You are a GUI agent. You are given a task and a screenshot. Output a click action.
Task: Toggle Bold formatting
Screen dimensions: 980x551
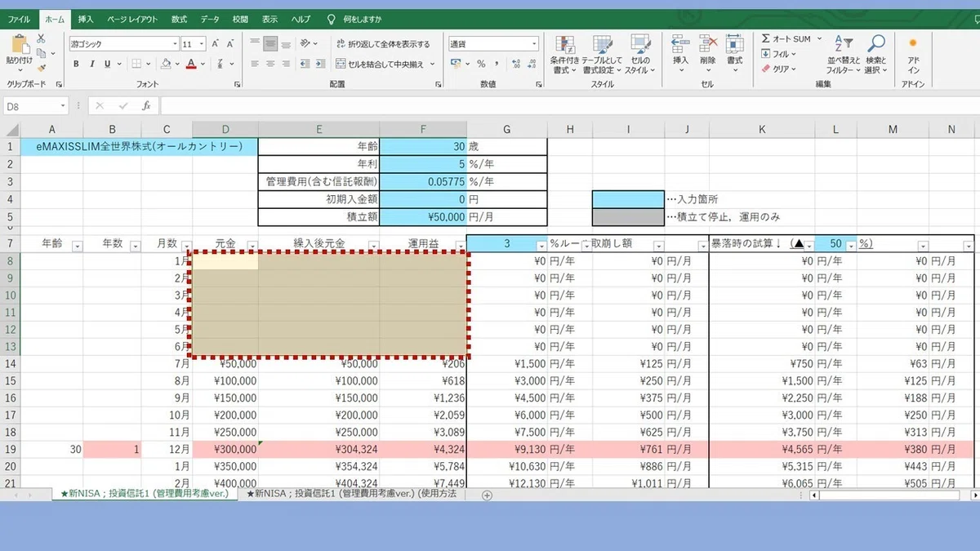click(77, 64)
